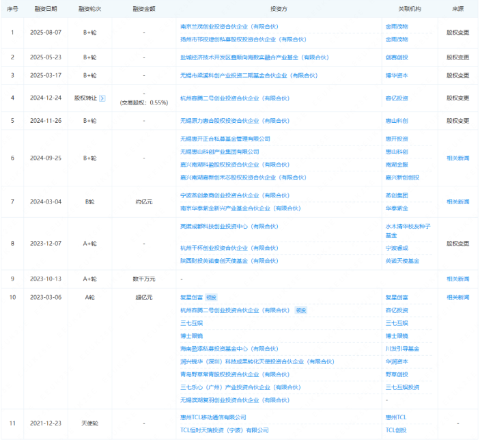
Task: Open 博士眼镜 in the investor column
Action: coord(191,336)
